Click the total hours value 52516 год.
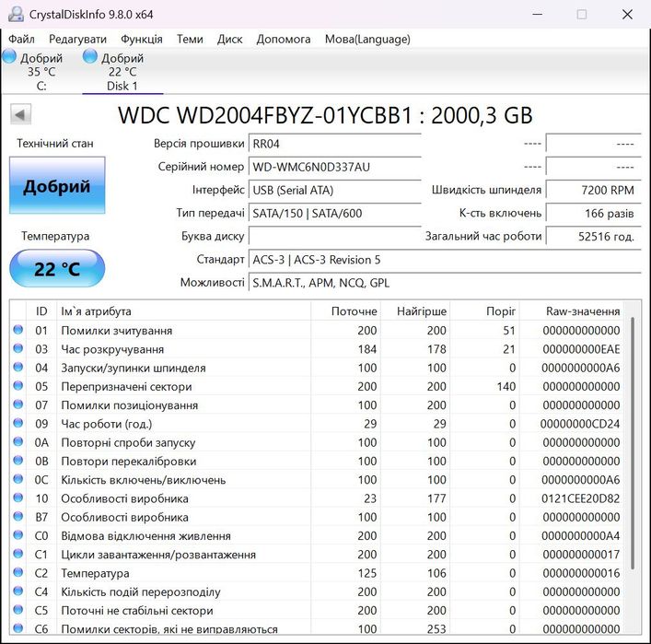Image resolution: width=651 pixels, height=644 pixels. (x=594, y=237)
